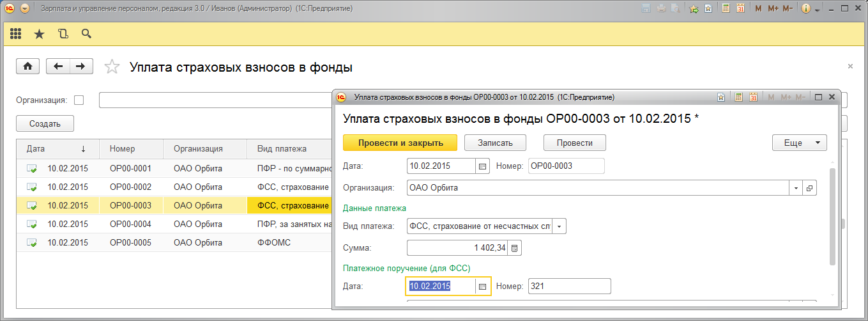Add the list page to favorites star
Screen dimensions: 868x321
click(112, 67)
